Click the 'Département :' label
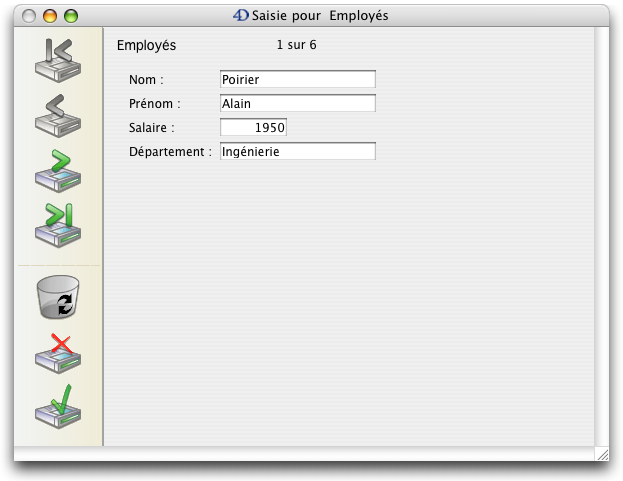This screenshot has height=481, width=623. pyautogui.click(x=170, y=152)
